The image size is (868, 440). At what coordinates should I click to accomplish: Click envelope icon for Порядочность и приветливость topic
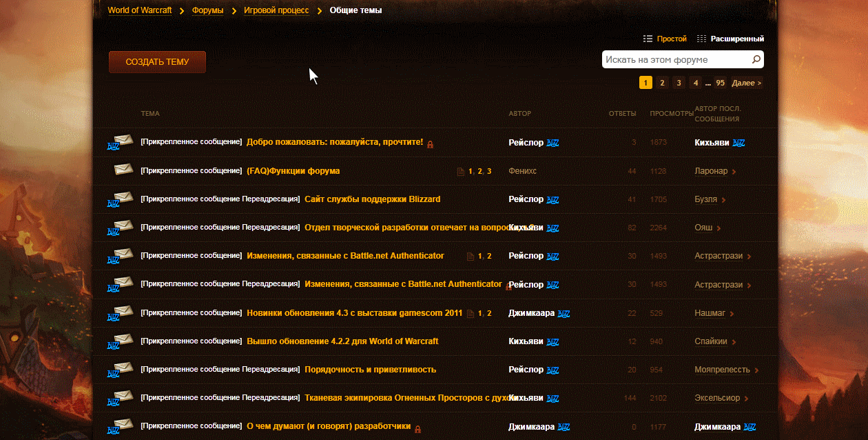[x=121, y=370]
